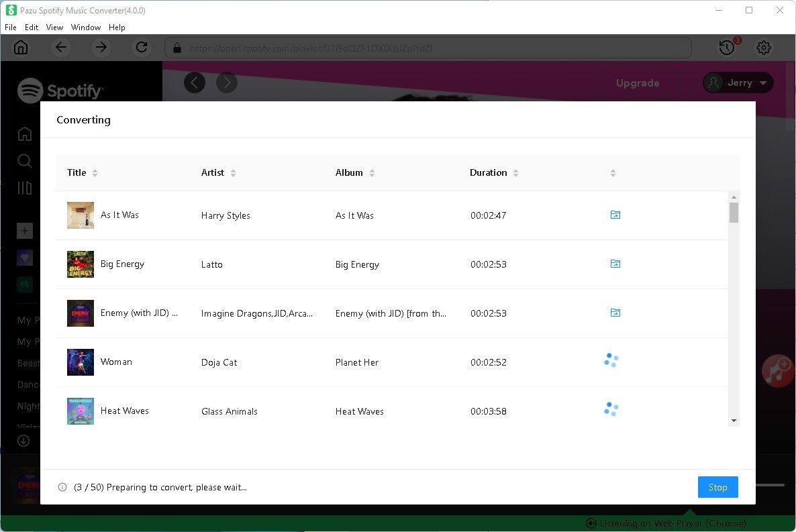Image resolution: width=796 pixels, height=532 pixels.
Task: Open the File menu
Action: click(11, 28)
